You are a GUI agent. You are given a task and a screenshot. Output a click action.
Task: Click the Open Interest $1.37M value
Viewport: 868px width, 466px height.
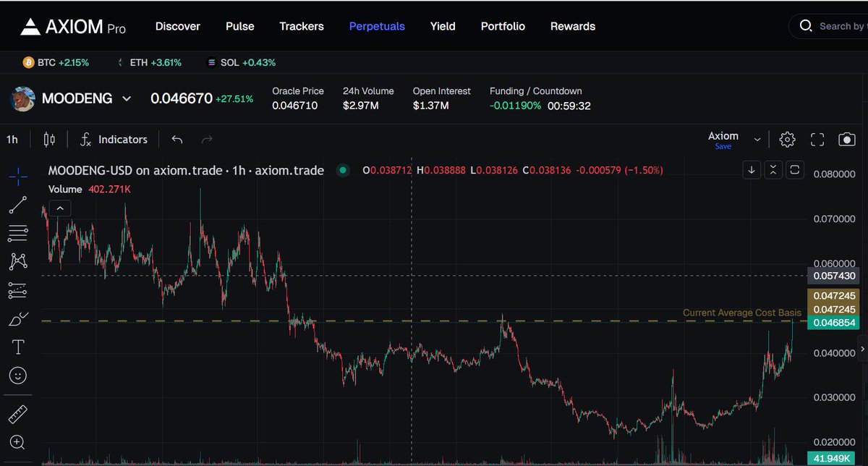pyautogui.click(x=431, y=106)
